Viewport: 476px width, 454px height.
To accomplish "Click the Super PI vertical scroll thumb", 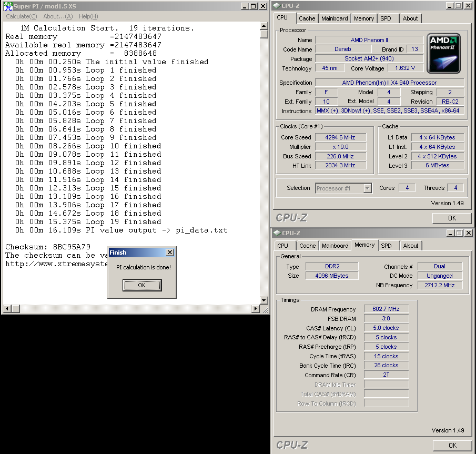I will point(264,34).
